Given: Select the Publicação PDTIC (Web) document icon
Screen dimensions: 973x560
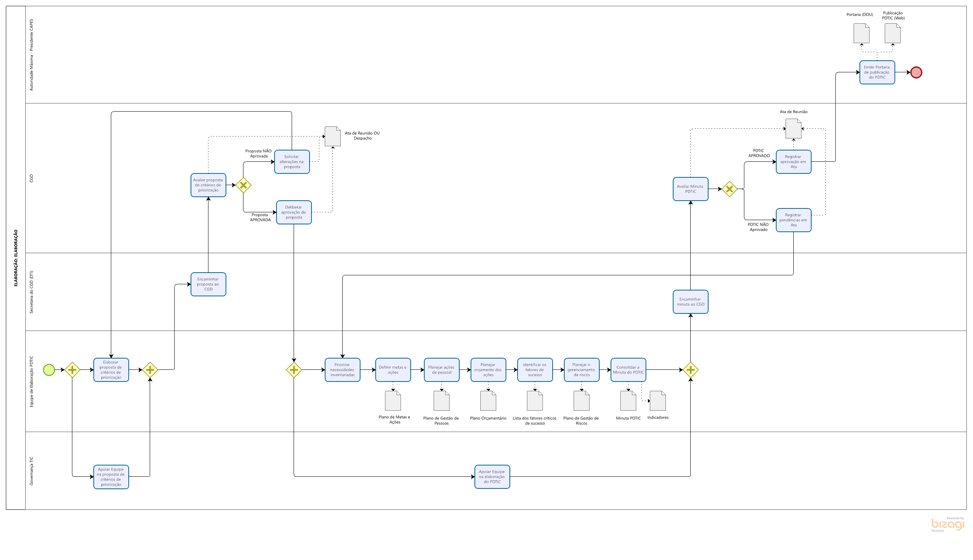Looking at the screenshot, I should pyautogui.click(x=892, y=33).
